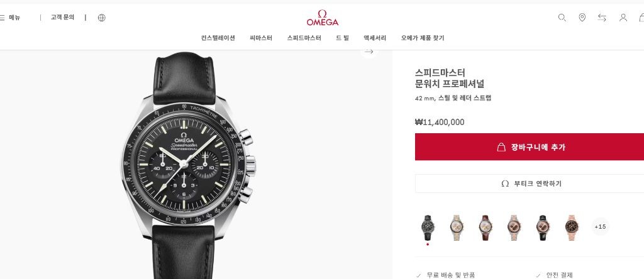
Task: Open the shopping bag icon in header
Action: (x=641, y=18)
